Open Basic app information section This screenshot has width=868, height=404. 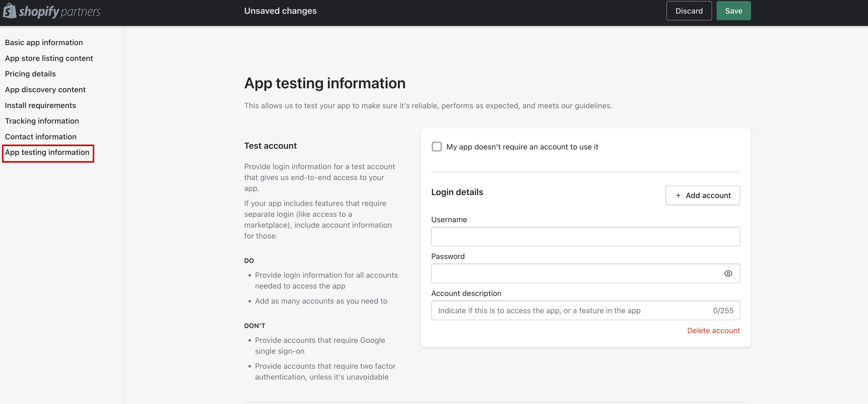click(x=44, y=42)
